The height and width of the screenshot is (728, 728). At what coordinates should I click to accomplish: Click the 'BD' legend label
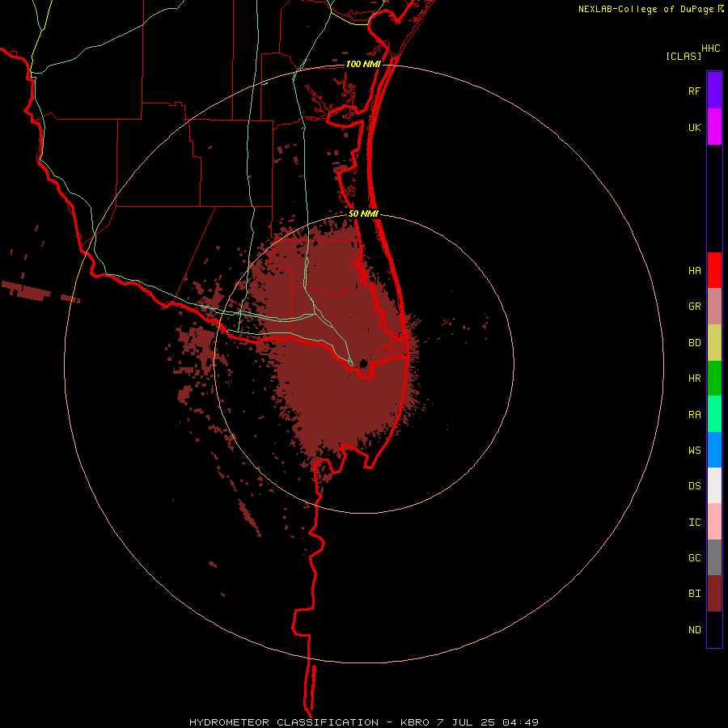pos(694,343)
